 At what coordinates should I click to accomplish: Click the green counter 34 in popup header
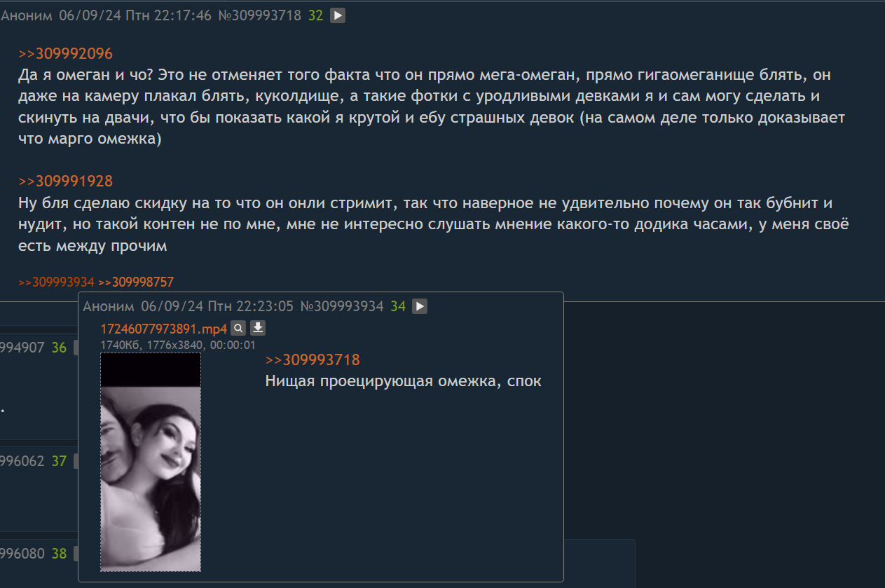pos(398,306)
